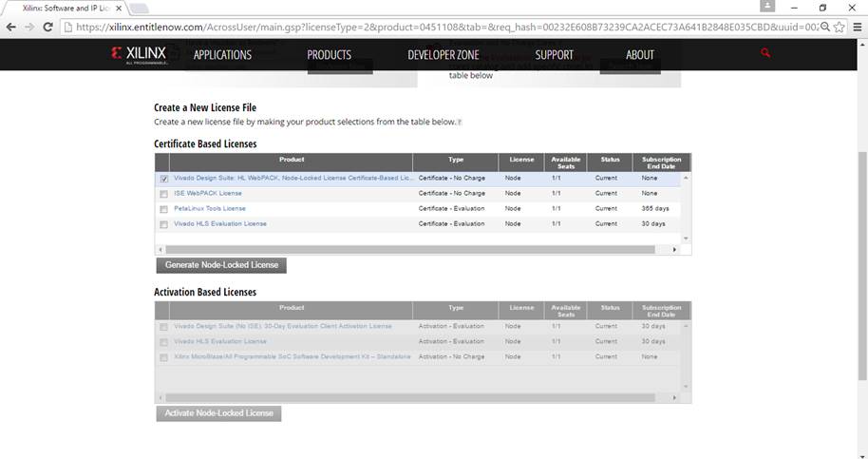Reload the page with refresh icon
This screenshot has height=459, width=868.
point(48,27)
